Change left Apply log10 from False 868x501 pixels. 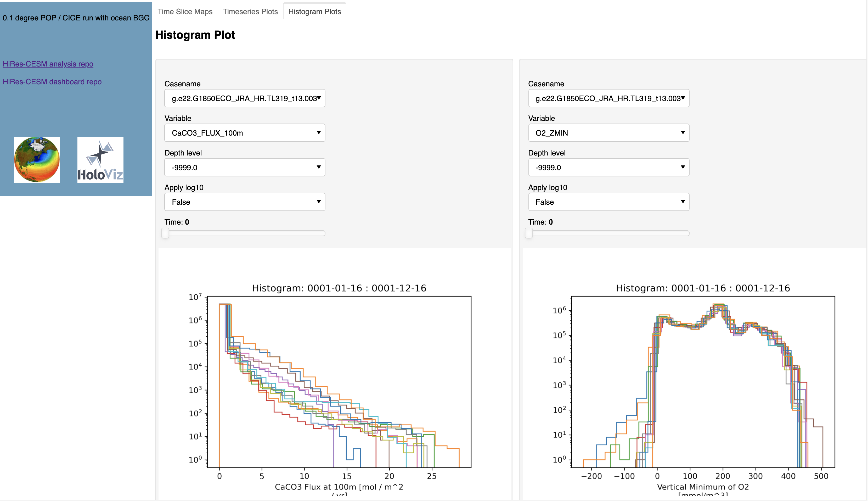click(245, 202)
